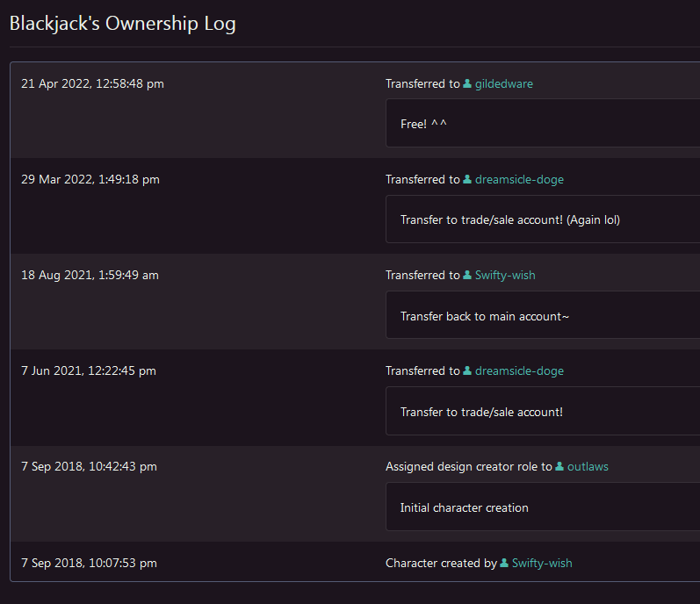
Task: Click user icon in the 7 Jun 2021 entry
Action: pyautogui.click(x=467, y=371)
